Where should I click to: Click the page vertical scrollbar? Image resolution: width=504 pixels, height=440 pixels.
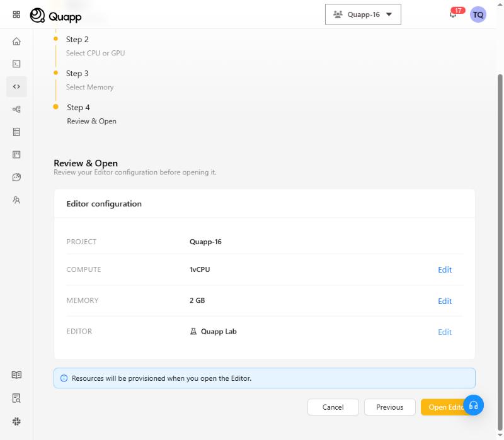pyautogui.click(x=500, y=252)
